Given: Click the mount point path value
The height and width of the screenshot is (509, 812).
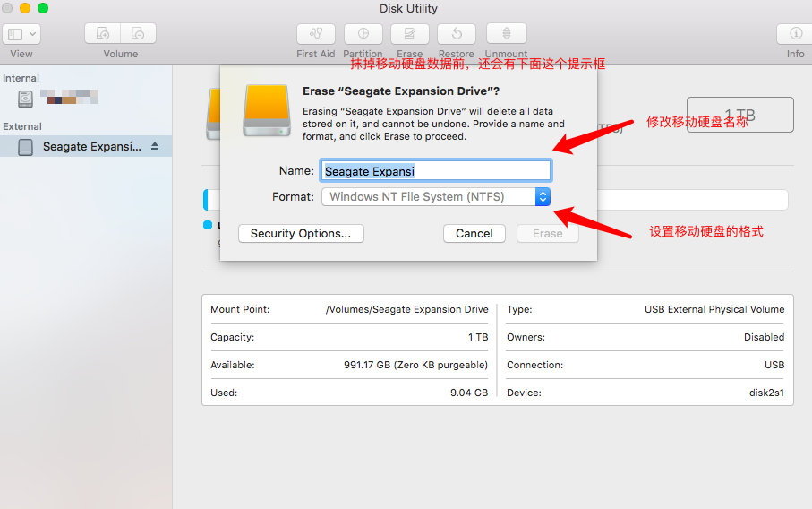Looking at the screenshot, I should click(x=406, y=309).
